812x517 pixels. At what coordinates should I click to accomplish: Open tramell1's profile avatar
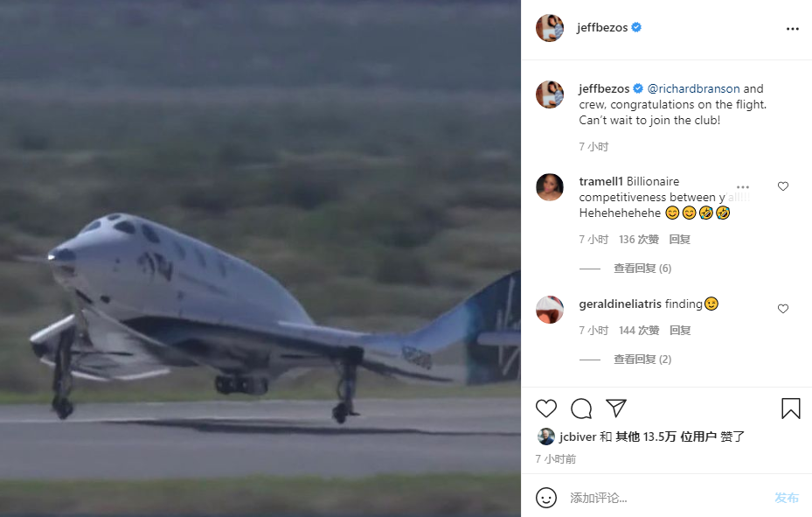[x=550, y=187]
